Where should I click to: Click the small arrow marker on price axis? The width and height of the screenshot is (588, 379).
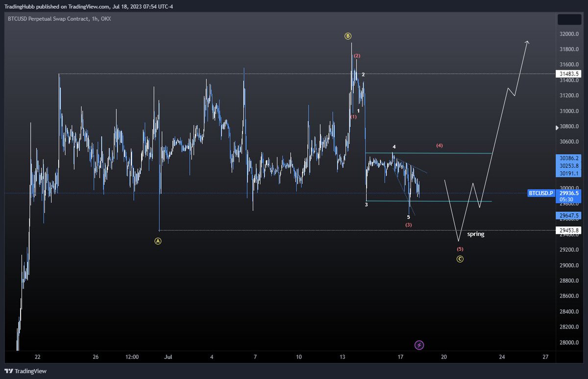[x=556, y=127]
